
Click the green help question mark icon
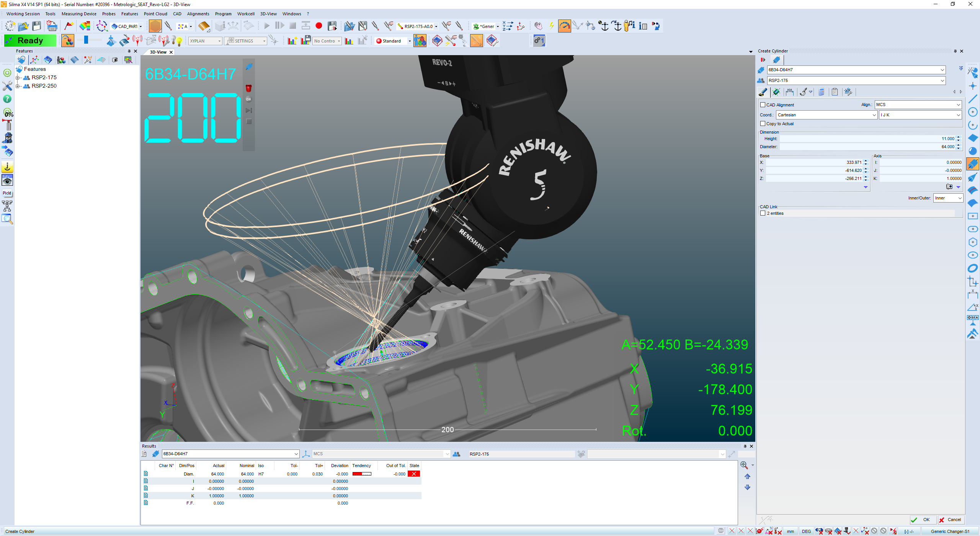[x=7, y=99]
